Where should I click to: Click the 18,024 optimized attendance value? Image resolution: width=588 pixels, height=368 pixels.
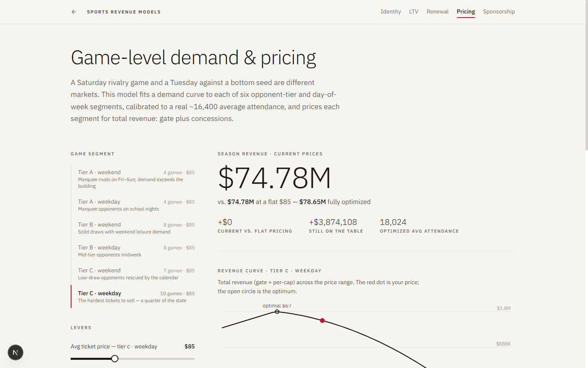(393, 222)
